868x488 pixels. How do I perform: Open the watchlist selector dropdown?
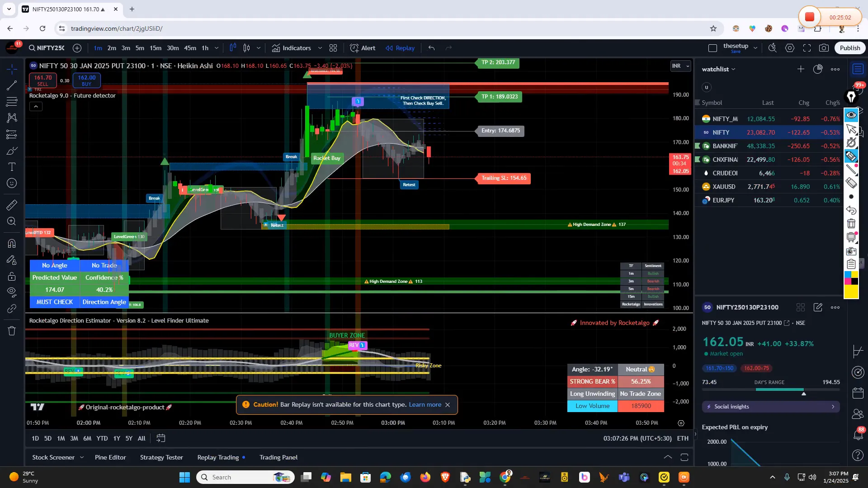click(x=733, y=69)
